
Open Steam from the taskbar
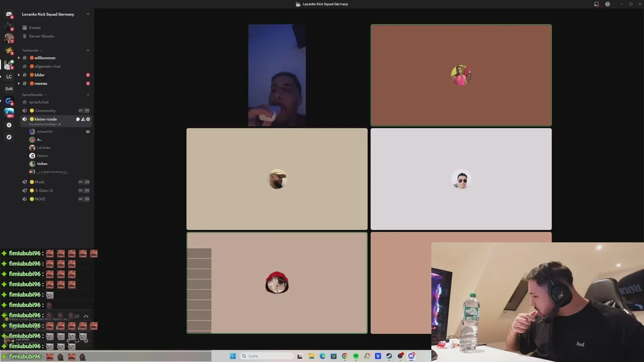point(389,356)
